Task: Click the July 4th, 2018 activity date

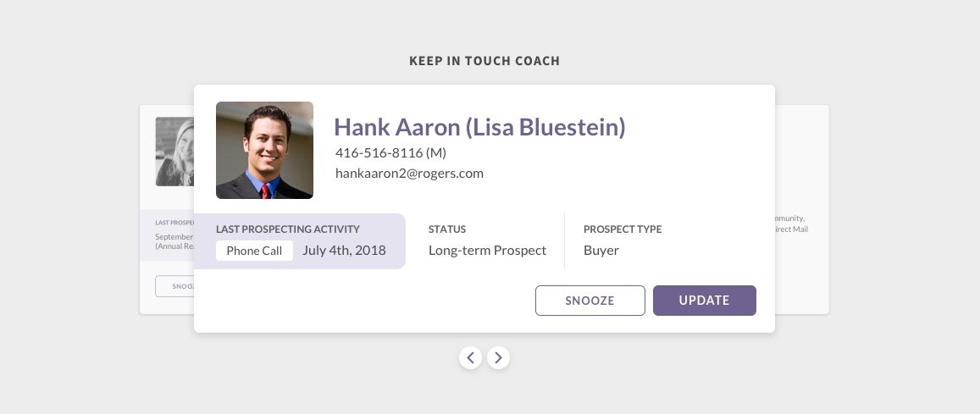Action: [344, 251]
